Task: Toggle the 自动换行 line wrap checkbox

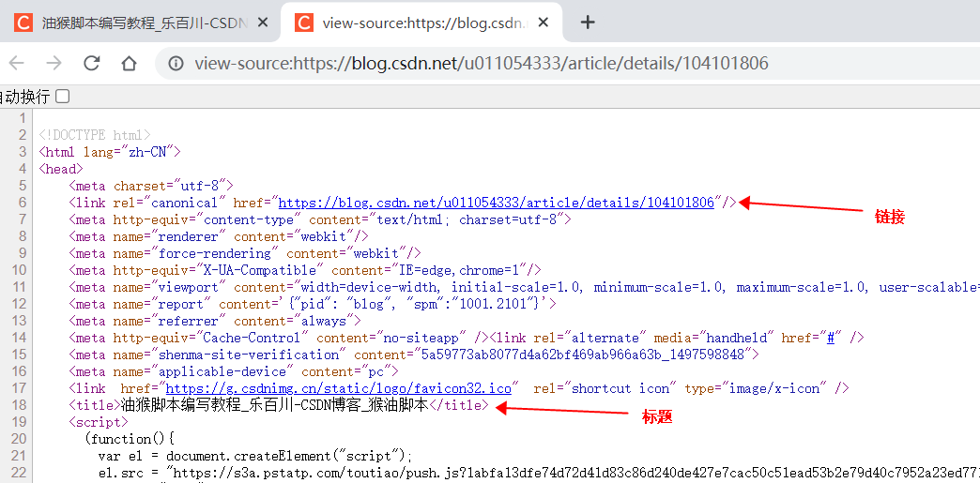Action: pos(63,97)
